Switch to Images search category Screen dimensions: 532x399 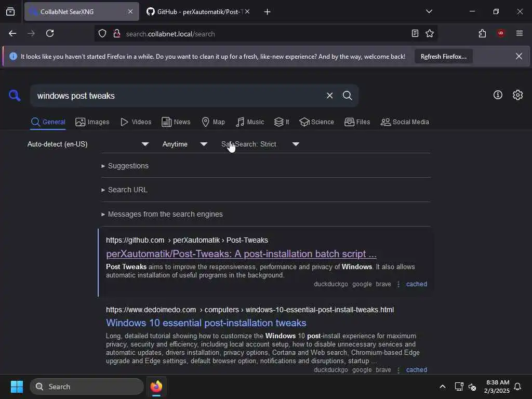point(92,122)
